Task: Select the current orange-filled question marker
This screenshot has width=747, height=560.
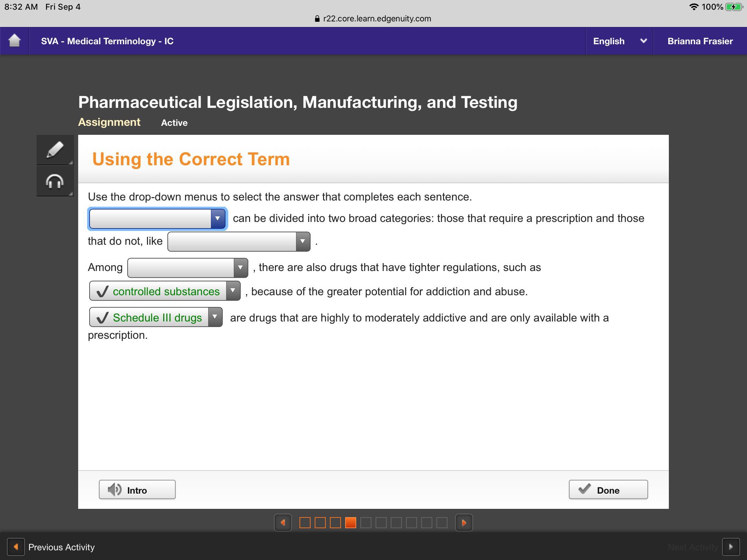Action: pos(350,523)
